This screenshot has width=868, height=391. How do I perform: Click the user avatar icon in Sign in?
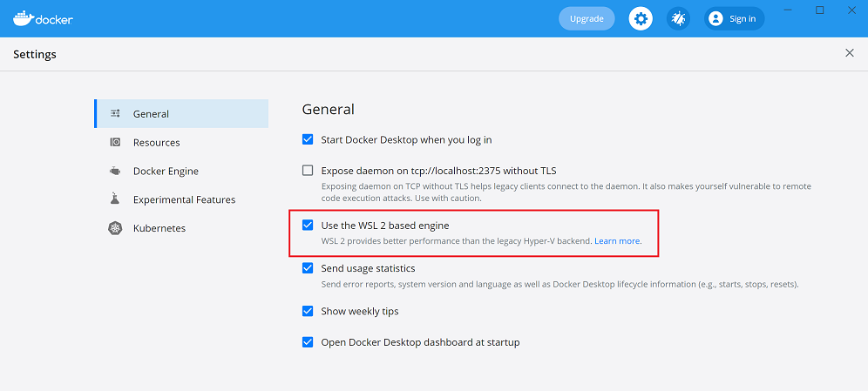point(715,19)
